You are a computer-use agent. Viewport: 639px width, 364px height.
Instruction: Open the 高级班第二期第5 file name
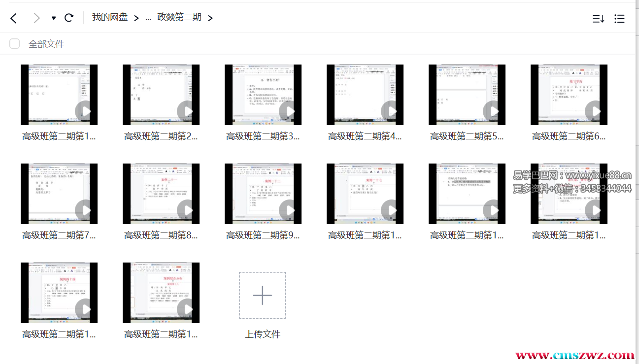[x=467, y=136]
